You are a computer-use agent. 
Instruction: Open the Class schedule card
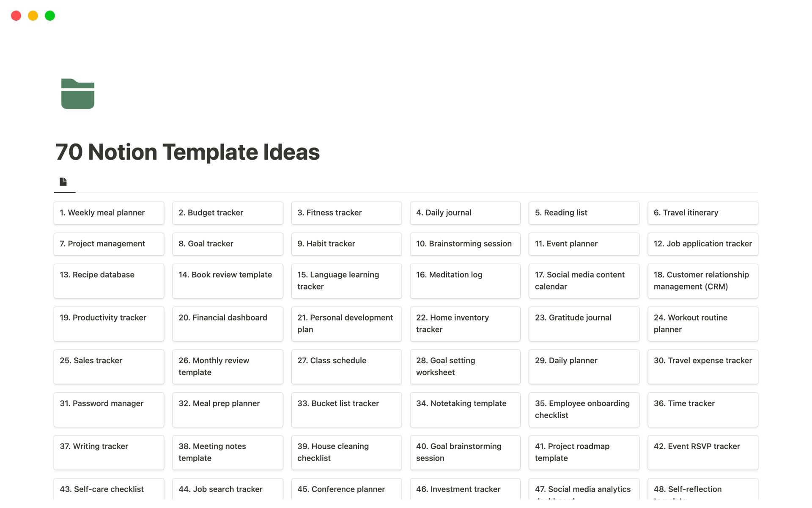pos(346,367)
